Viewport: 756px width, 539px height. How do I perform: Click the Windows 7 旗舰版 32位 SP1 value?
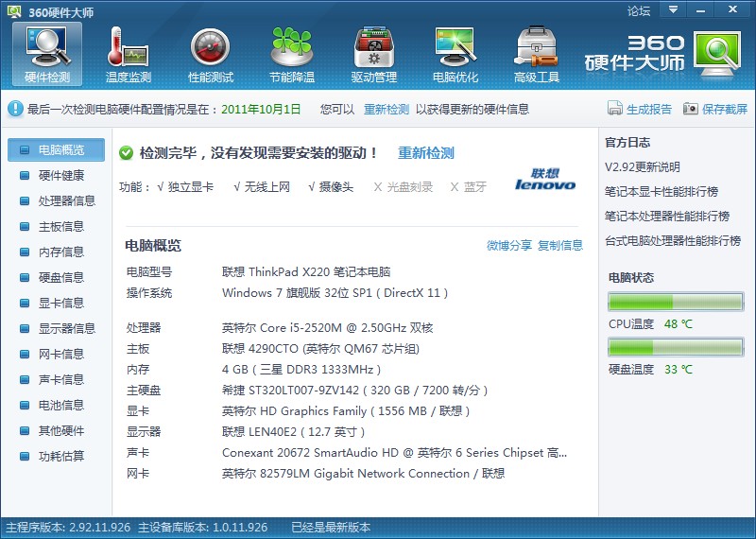pyautogui.click(x=335, y=293)
